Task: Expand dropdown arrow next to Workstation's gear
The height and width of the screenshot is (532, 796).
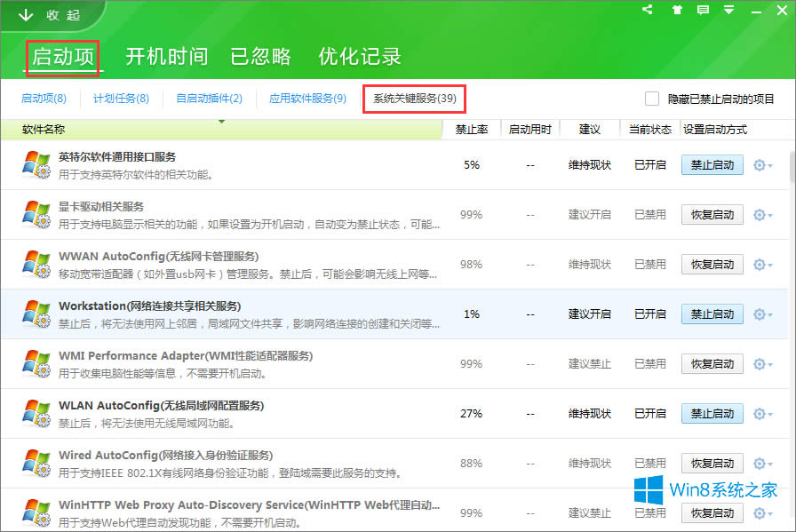Action: coord(769,314)
